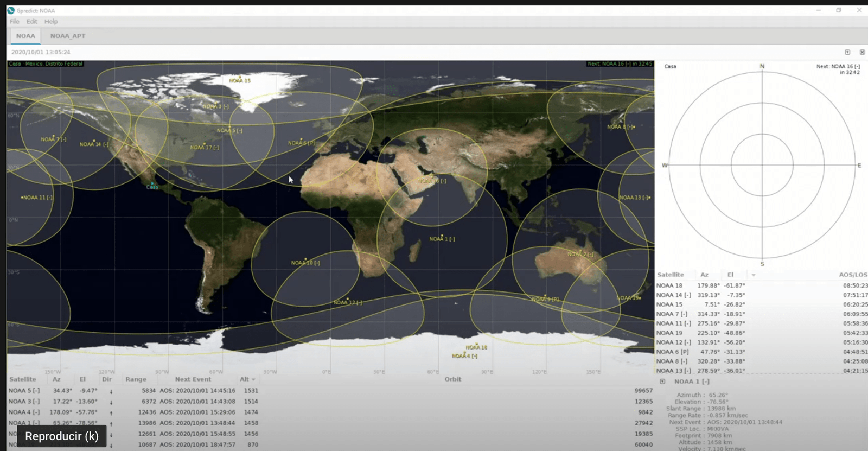Viewport: 868px width, 451px height.
Task: Select NOAA 5 satellite marker on map
Action: pos(229,130)
